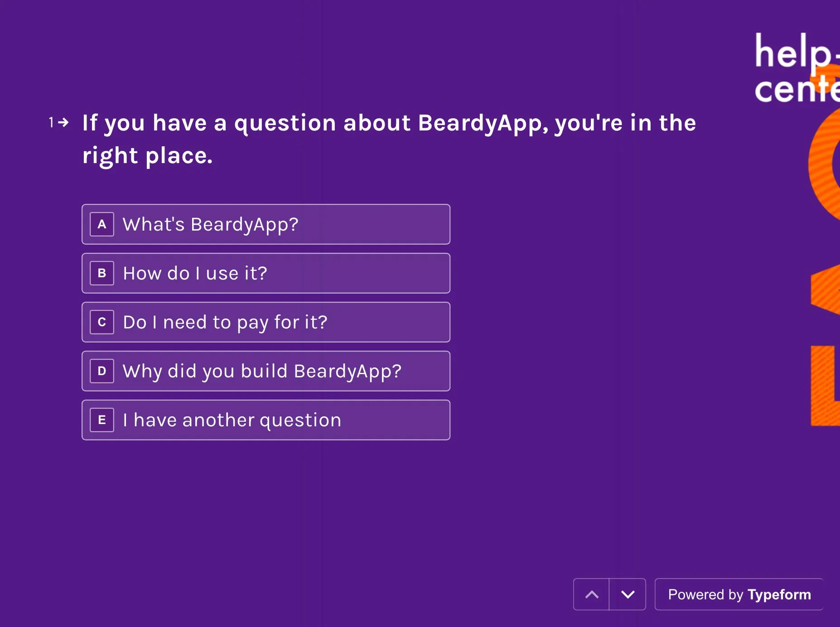Choose "I have another question" option
Image resolution: width=840 pixels, height=627 pixels.
[x=266, y=420]
